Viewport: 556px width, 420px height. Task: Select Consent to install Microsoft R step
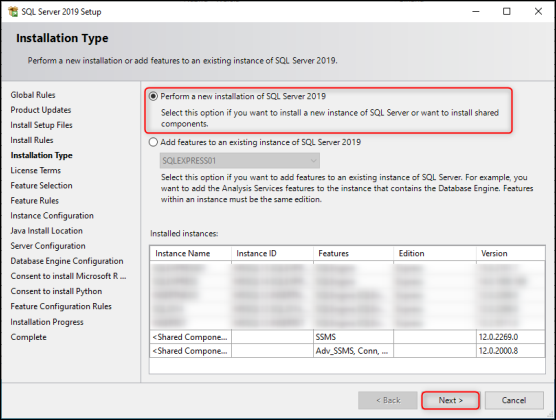click(x=68, y=276)
